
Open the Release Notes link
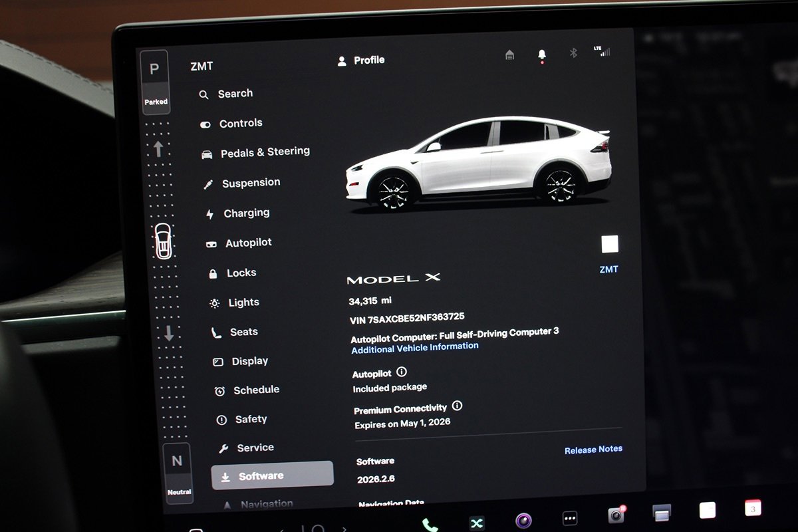[x=593, y=450]
